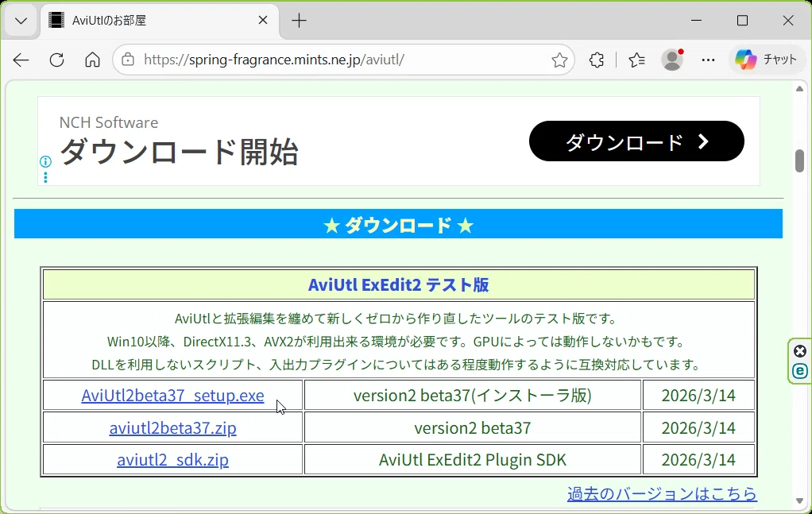
Task: Click the AviUtl ExEdit2 テスト版 header
Action: pos(398,284)
